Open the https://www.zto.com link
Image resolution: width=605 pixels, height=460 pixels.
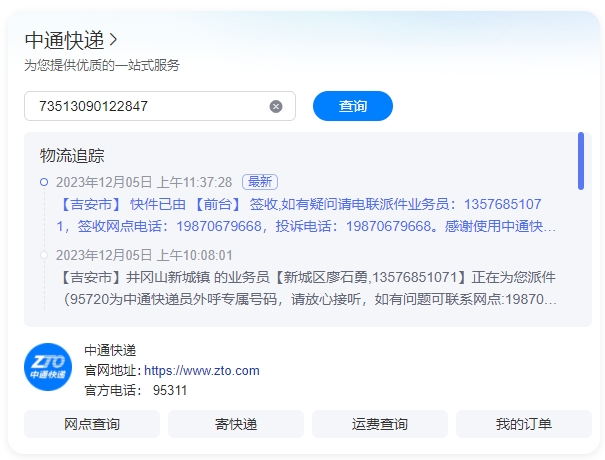[201, 371]
